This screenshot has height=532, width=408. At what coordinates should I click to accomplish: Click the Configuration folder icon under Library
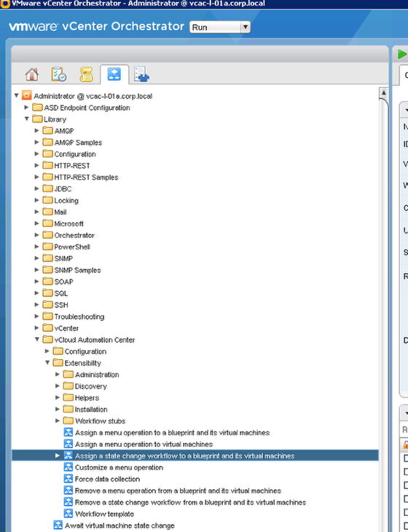pyautogui.click(x=47, y=154)
